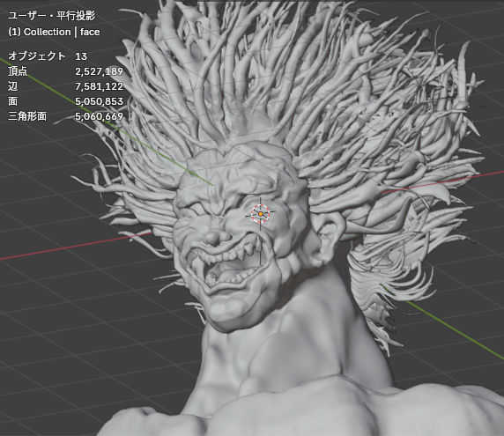504x436 pixels.
Task: Click the "頂点" statistics label
Action: click(x=18, y=71)
